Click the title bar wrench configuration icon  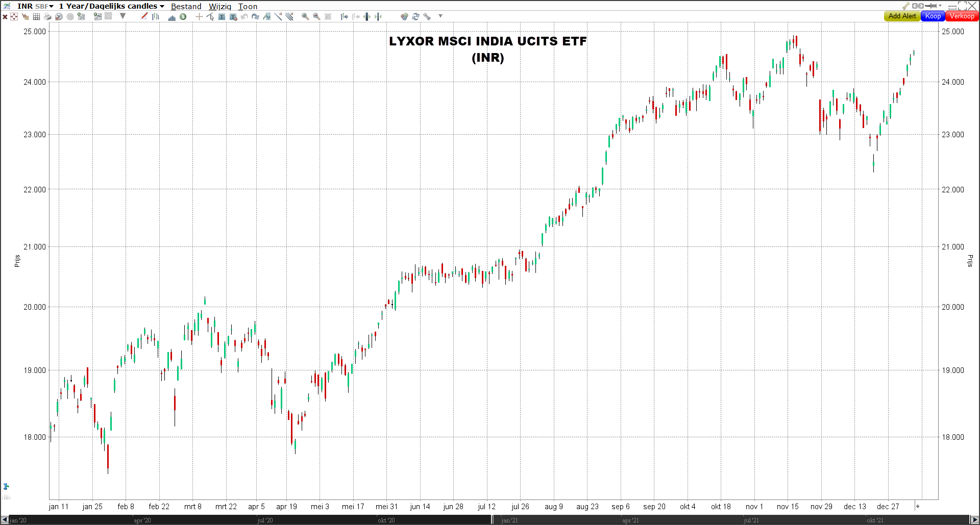pyautogui.click(x=906, y=6)
